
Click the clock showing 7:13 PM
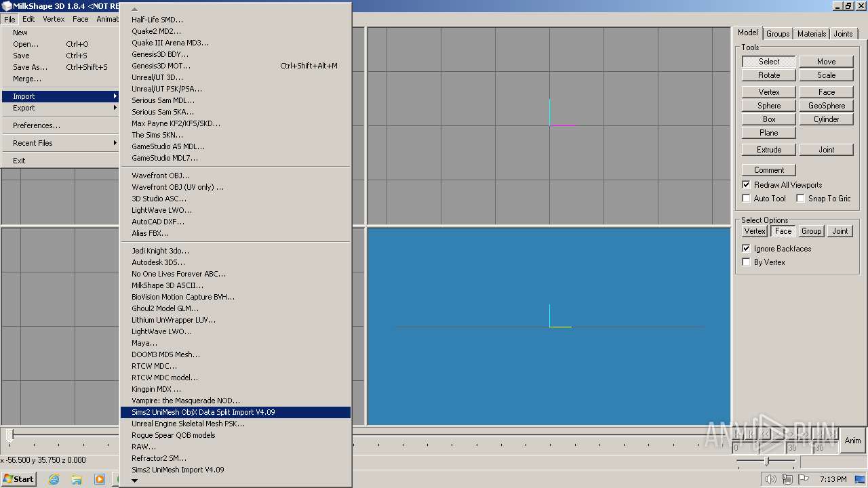point(833,479)
